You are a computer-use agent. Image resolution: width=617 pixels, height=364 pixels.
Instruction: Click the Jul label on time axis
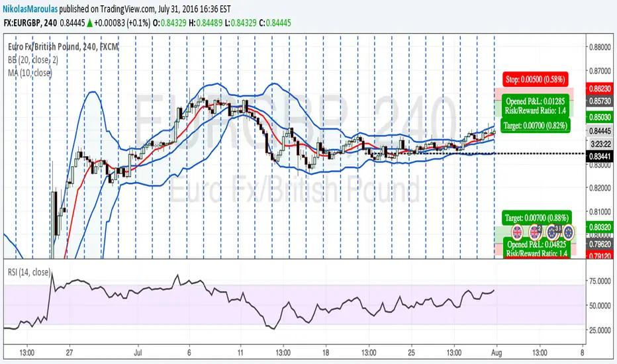138,353
